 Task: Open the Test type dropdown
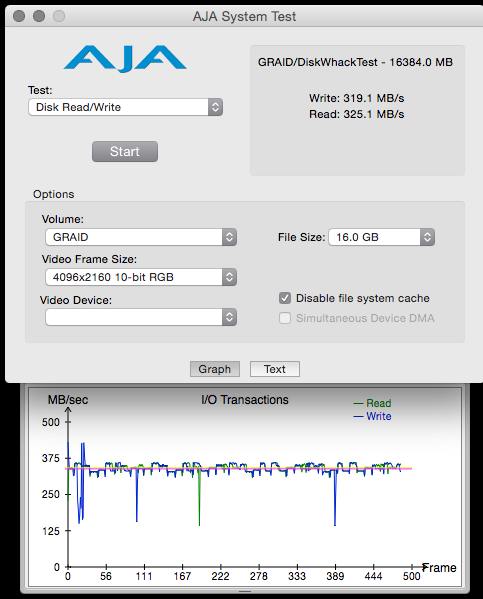tap(125, 107)
